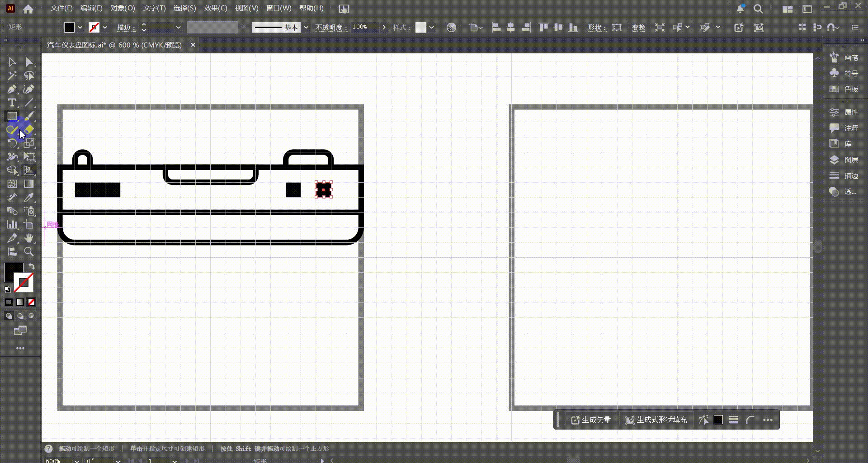Select the Paintbrush tool
This screenshot has width=868, height=463.
[29, 116]
